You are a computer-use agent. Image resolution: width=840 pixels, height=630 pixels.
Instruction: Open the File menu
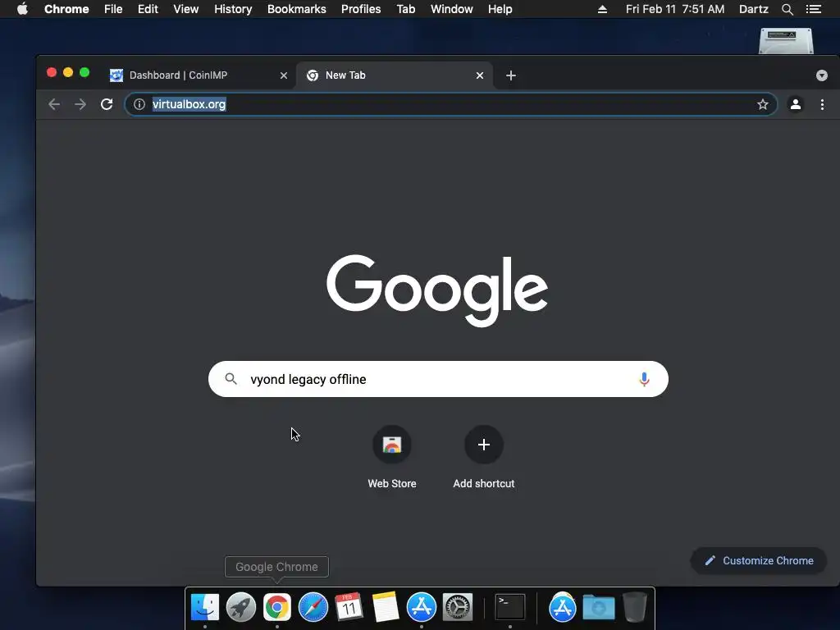pos(113,9)
